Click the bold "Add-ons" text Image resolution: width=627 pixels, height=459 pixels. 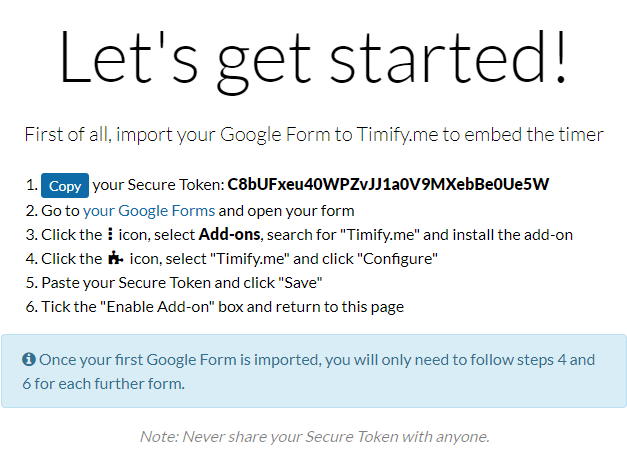(230, 234)
